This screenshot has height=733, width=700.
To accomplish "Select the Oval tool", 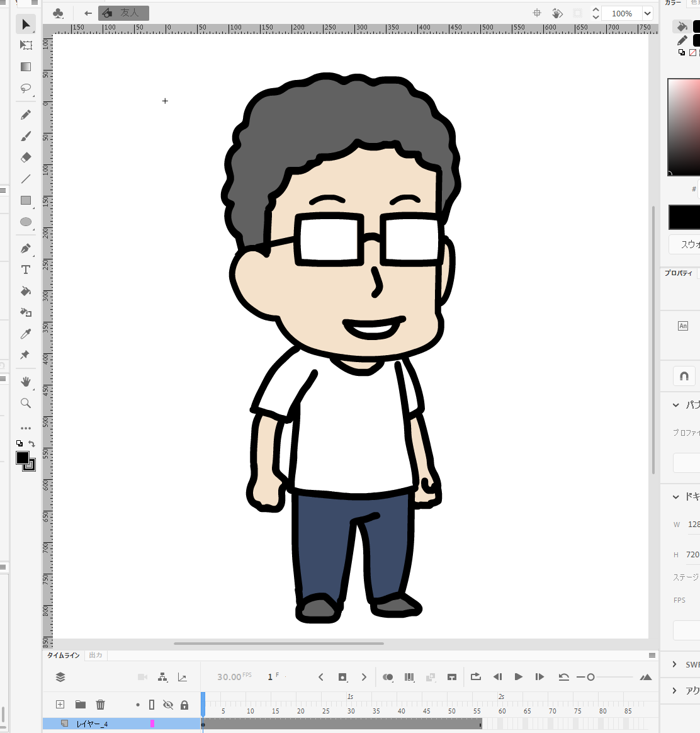I will coord(26,222).
